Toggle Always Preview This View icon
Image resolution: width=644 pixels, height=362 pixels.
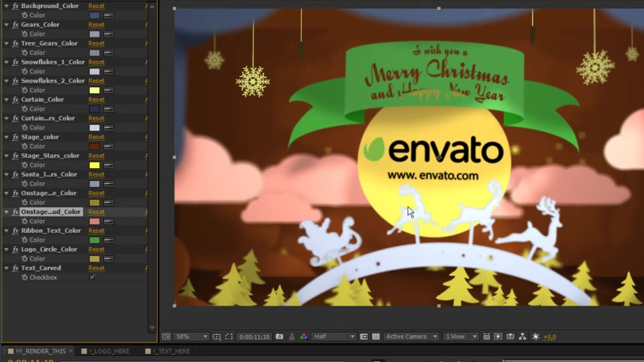point(166,337)
